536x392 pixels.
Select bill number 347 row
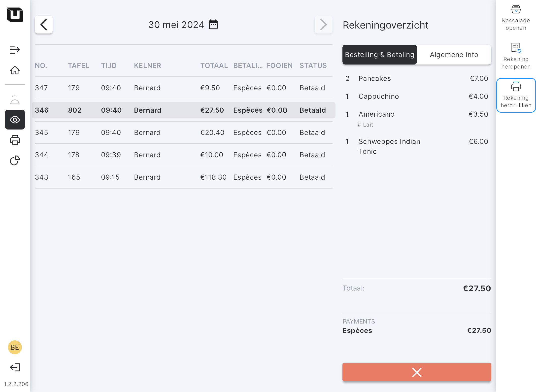click(183, 88)
